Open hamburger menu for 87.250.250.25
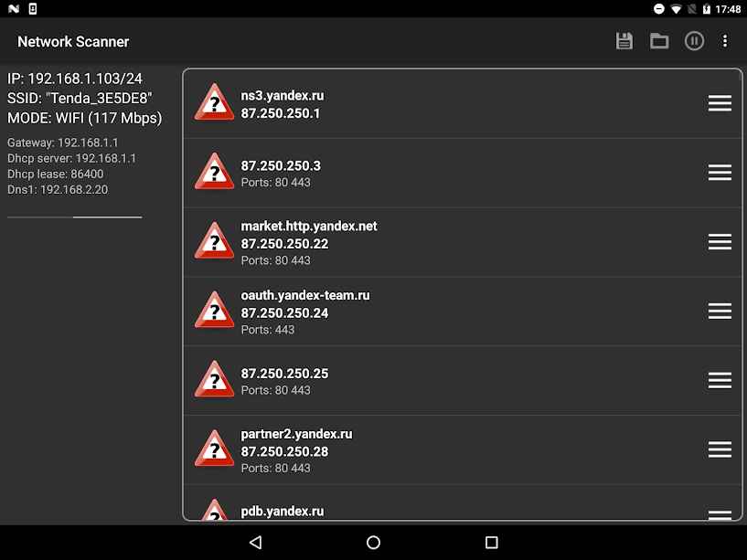 pyautogui.click(x=720, y=380)
